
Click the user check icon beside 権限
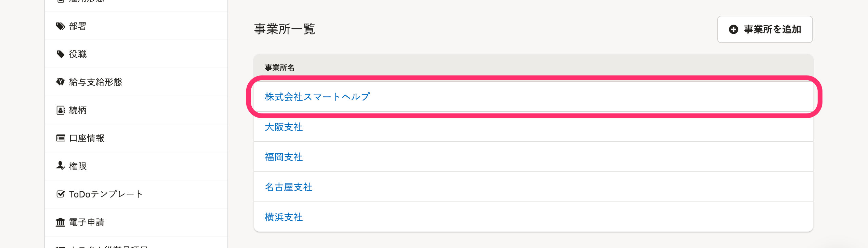61,166
